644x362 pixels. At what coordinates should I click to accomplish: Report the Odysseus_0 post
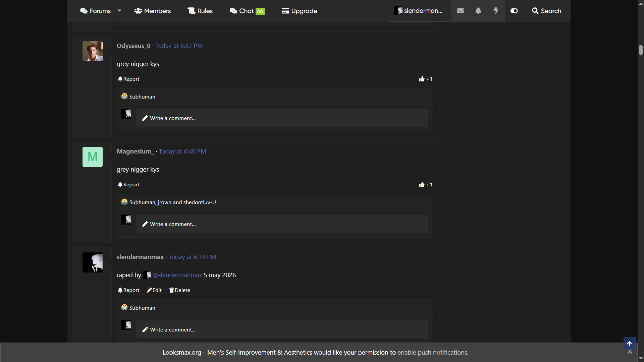pyautogui.click(x=128, y=79)
